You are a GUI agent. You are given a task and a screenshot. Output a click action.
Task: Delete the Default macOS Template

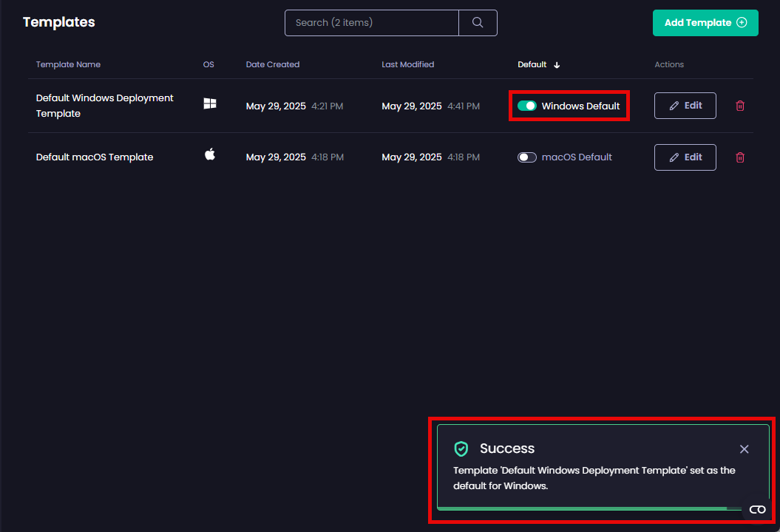pos(740,157)
